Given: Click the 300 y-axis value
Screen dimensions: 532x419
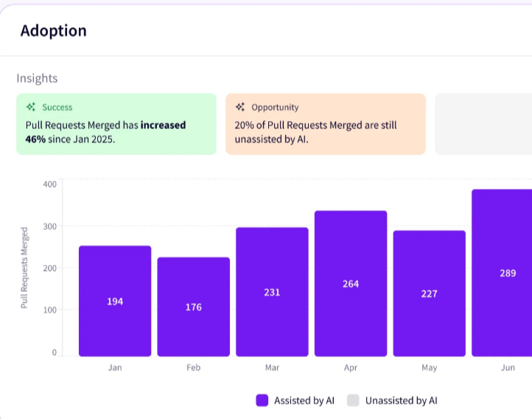Looking at the screenshot, I should point(50,226).
